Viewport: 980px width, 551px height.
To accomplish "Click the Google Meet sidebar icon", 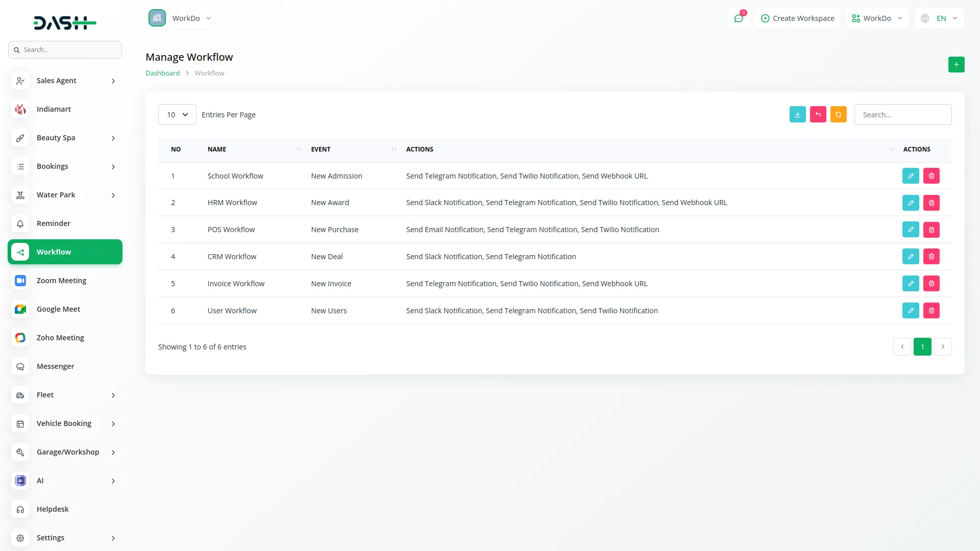I will tap(20, 309).
